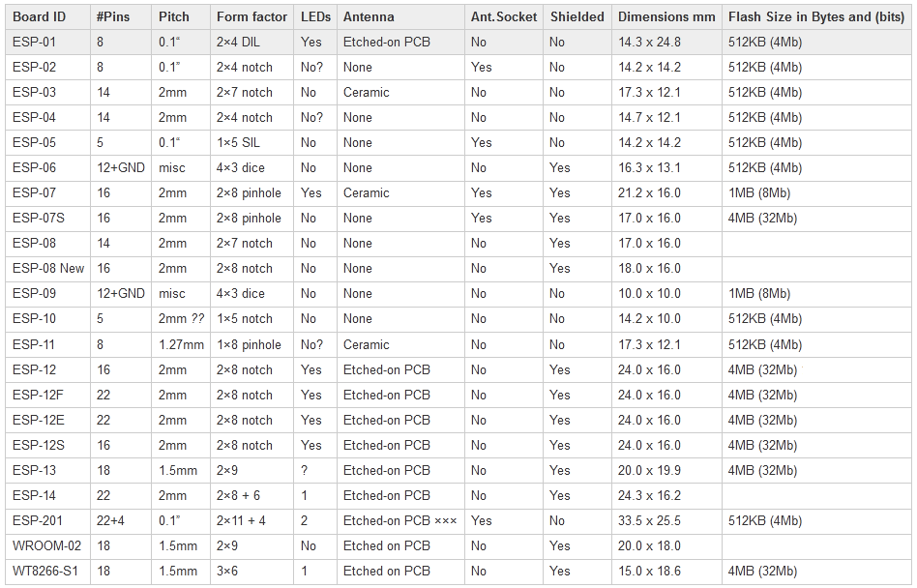
Task: Select the ESP-07S board ID cell
Action: (x=38, y=219)
